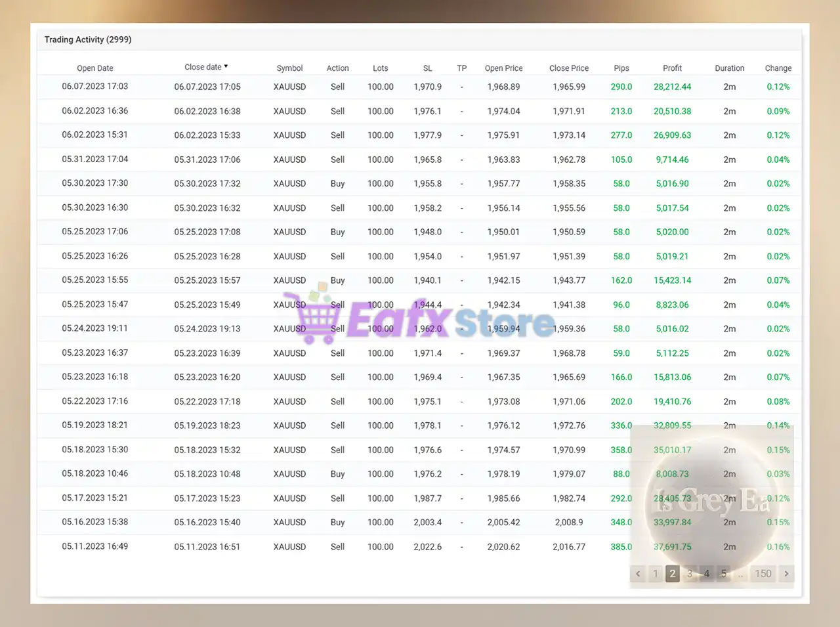The width and height of the screenshot is (840, 627).
Task: Click close date 05.25.2023 15:49
Action: pyautogui.click(x=207, y=305)
